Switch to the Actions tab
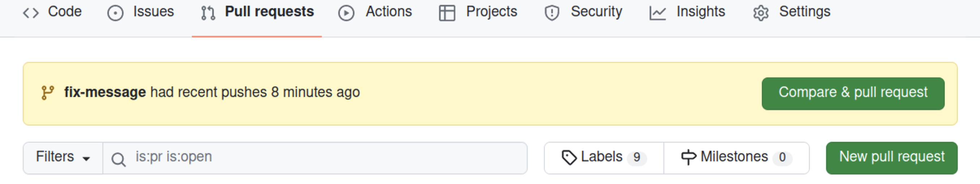This screenshot has width=980, height=184. [x=388, y=12]
